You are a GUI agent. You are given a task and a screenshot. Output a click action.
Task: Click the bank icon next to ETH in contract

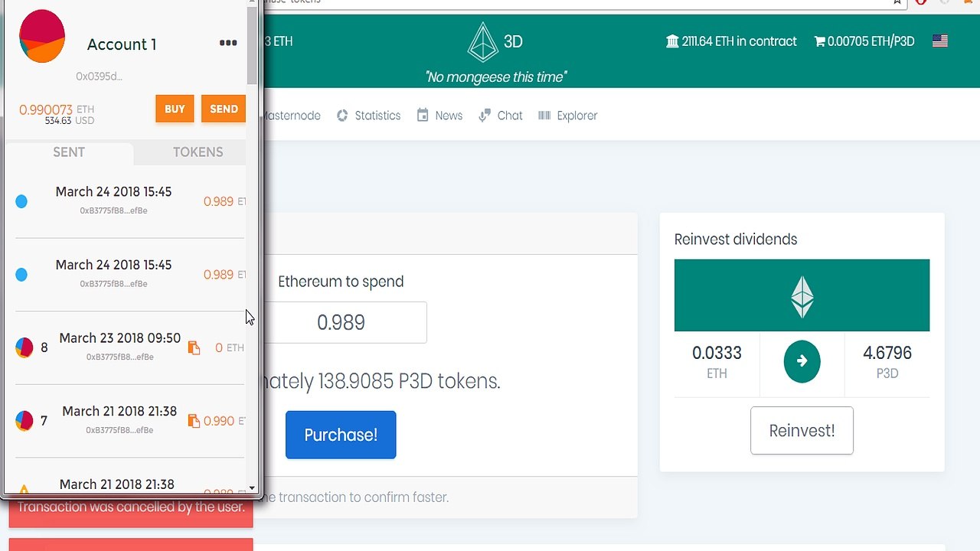coord(672,41)
